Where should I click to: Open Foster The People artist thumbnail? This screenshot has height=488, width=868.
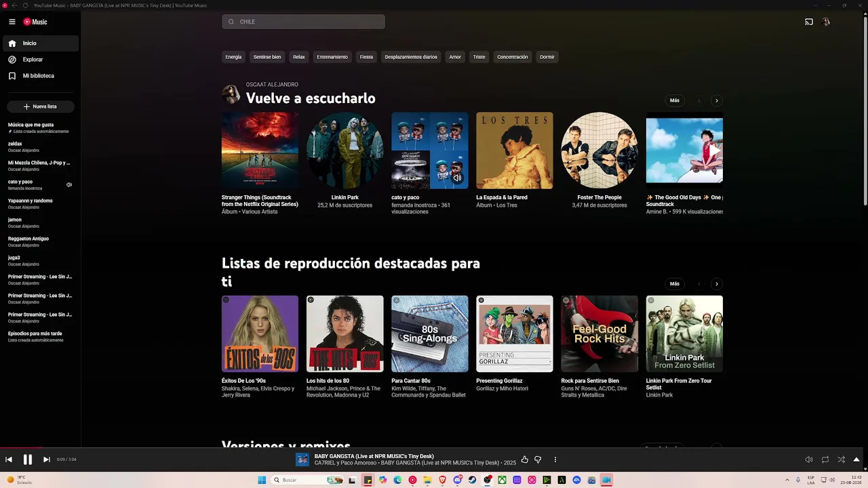(x=599, y=150)
